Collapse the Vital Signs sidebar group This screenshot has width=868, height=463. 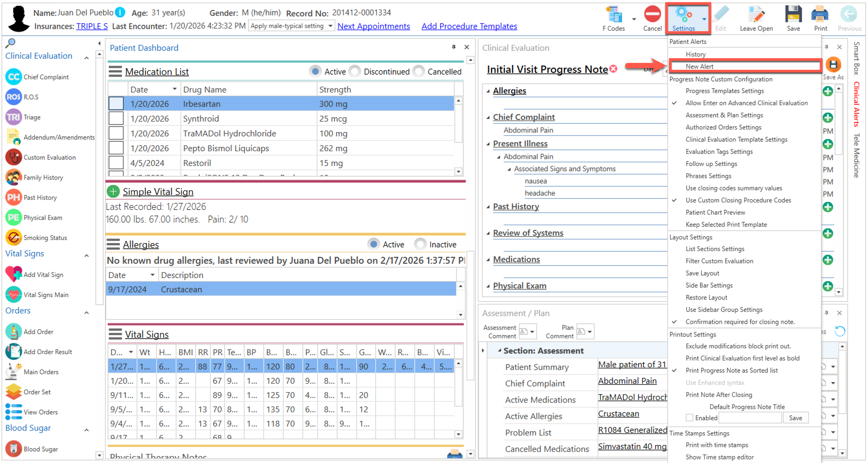tap(87, 255)
